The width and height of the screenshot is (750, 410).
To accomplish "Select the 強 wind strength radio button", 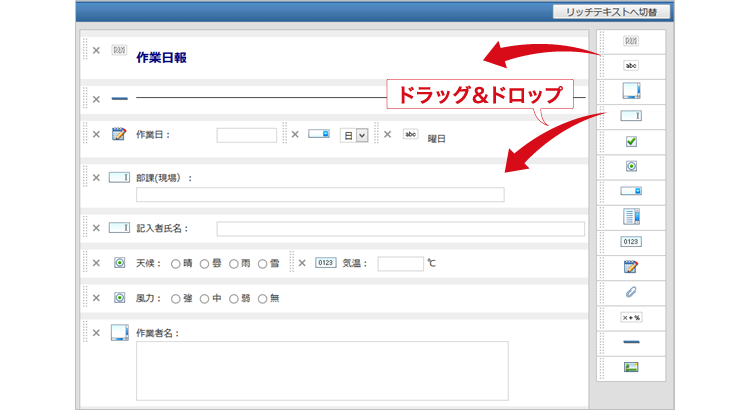I will pyautogui.click(x=176, y=298).
